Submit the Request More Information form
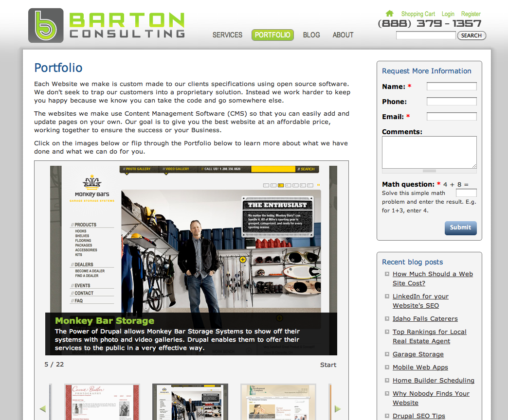This screenshot has width=508, height=420. [x=460, y=228]
